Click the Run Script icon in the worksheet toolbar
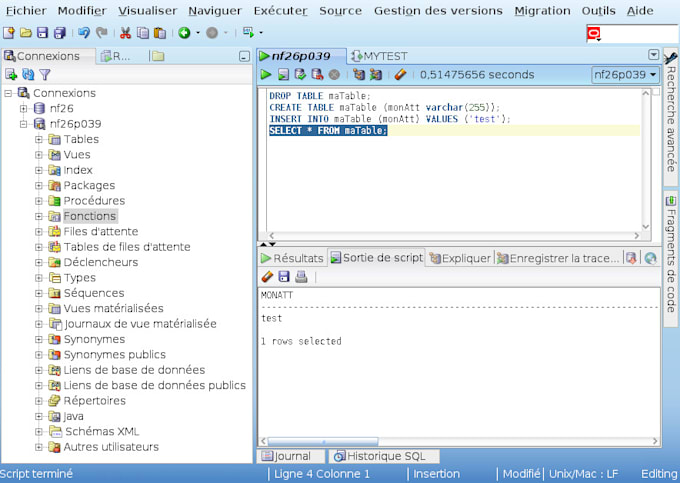This screenshot has width=680, height=483. [x=283, y=75]
